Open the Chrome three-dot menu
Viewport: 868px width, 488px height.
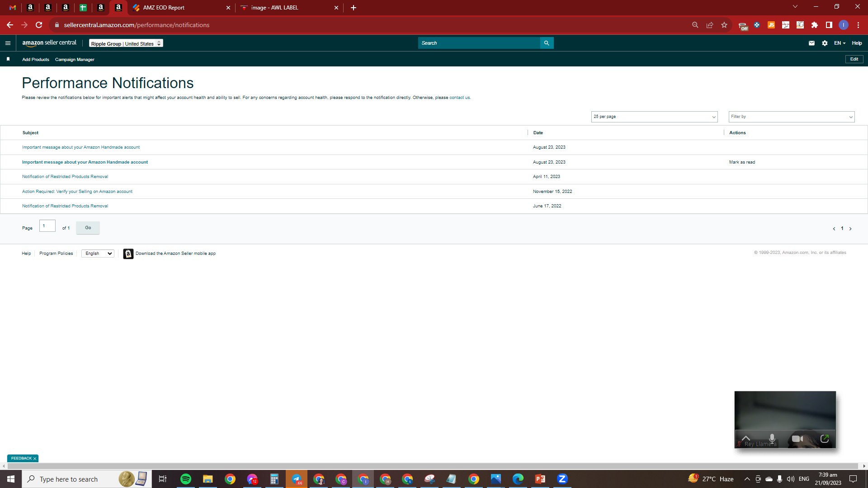pyautogui.click(x=858, y=25)
